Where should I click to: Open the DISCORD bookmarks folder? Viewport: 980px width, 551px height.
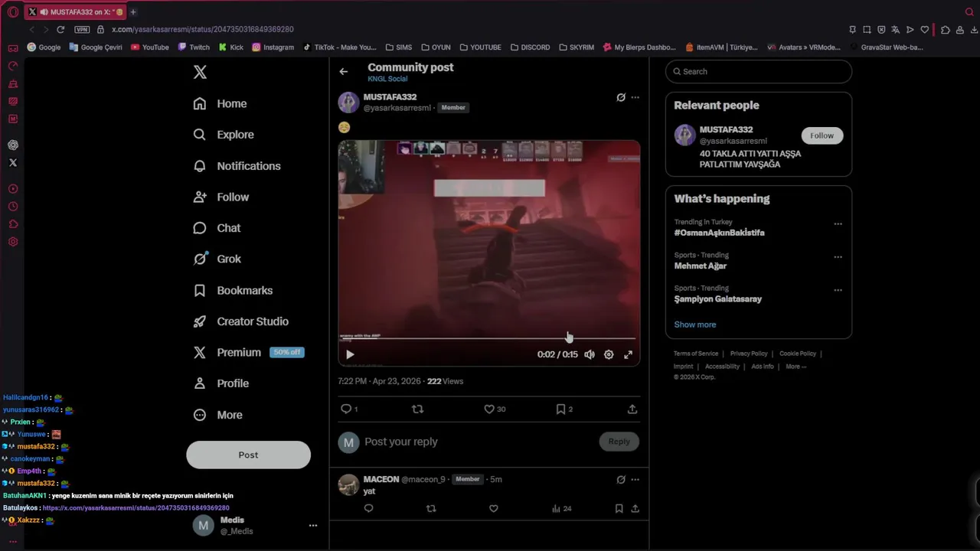tap(530, 47)
